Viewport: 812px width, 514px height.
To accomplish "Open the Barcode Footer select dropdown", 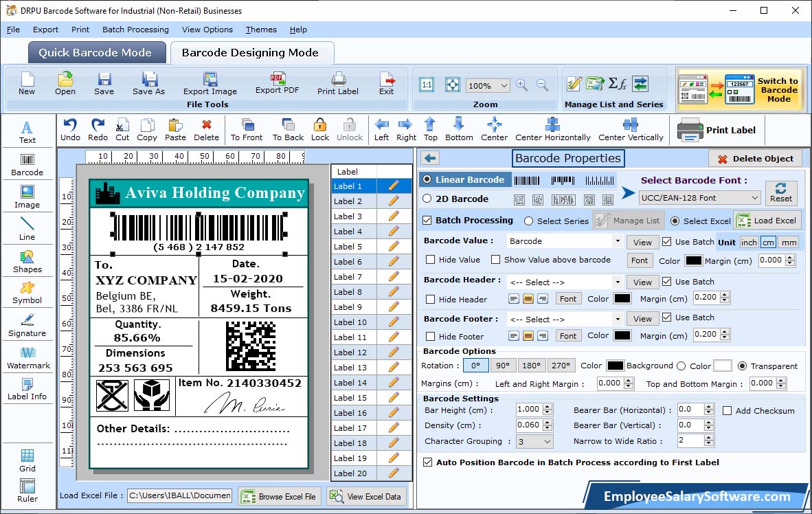I will pos(618,319).
